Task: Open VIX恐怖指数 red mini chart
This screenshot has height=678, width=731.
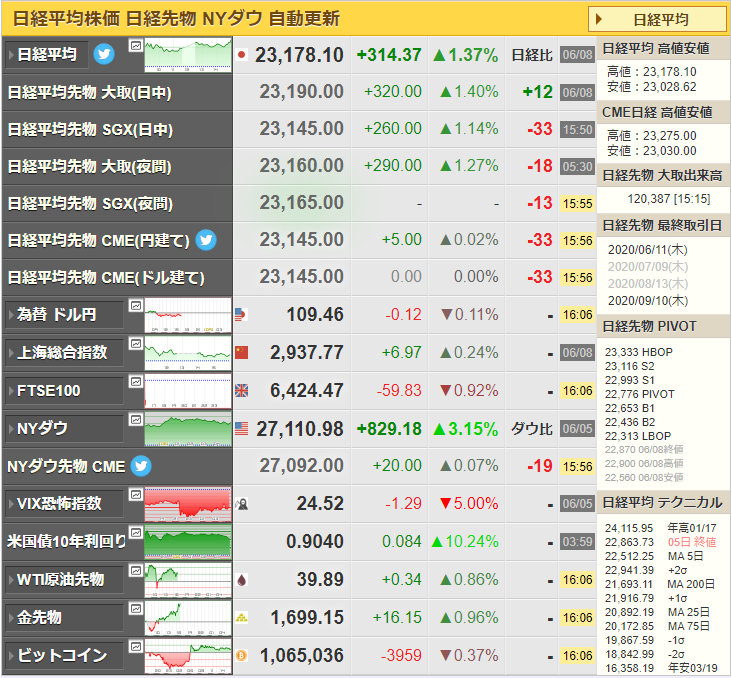Action: (x=188, y=504)
